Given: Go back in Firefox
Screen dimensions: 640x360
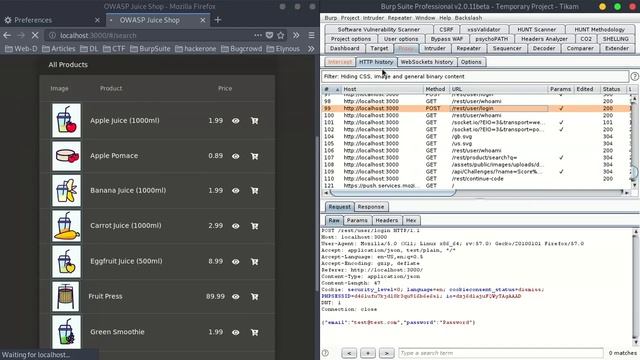Looking at the screenshot, I should (x=7, y=36).
